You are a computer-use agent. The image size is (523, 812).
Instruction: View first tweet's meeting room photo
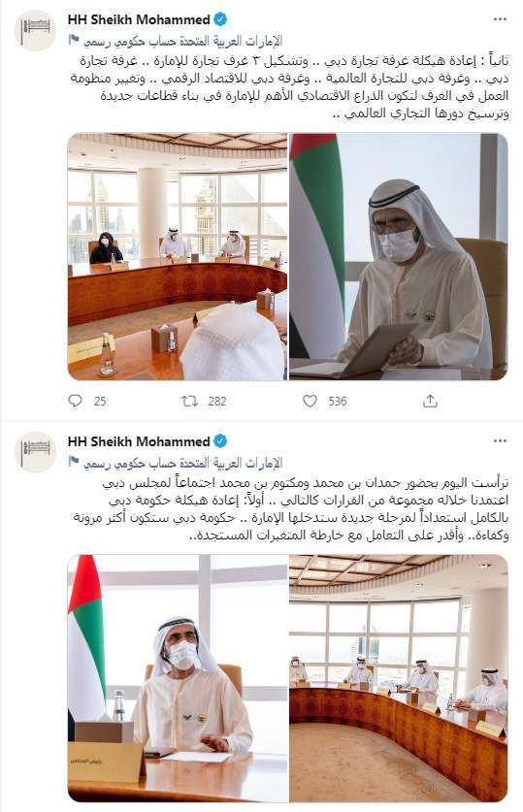click(178, 257)
